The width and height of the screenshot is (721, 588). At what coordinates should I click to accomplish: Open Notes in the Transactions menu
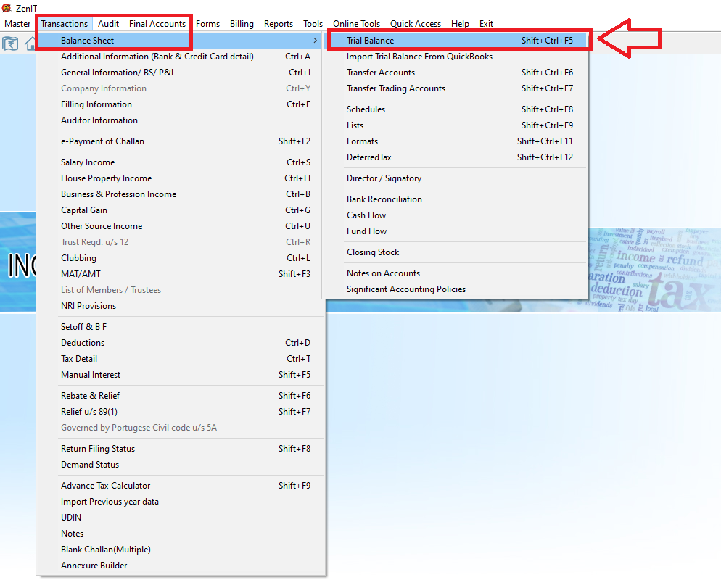(x=180, y=534)
